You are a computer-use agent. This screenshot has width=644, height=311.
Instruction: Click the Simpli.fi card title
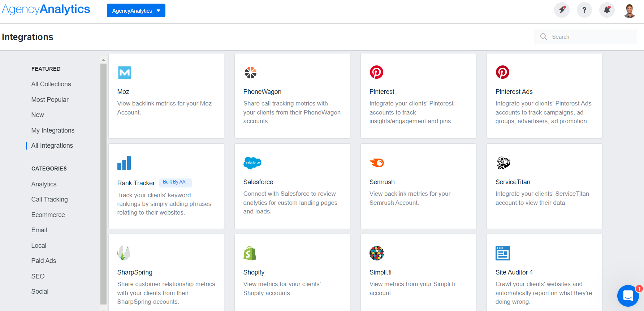point(380,272)
